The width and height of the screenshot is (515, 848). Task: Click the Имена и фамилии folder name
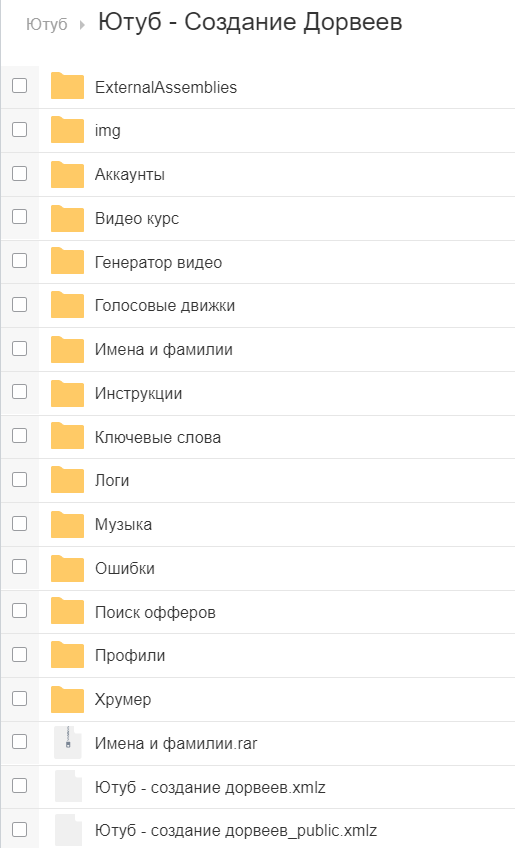164,349
